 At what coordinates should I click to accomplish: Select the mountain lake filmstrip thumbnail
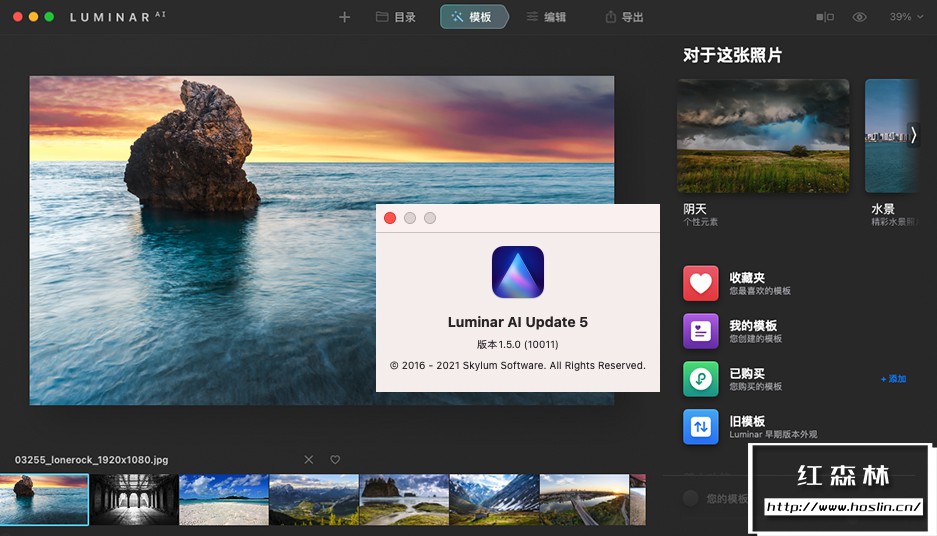pyautogui.click(x=314, y=500)
